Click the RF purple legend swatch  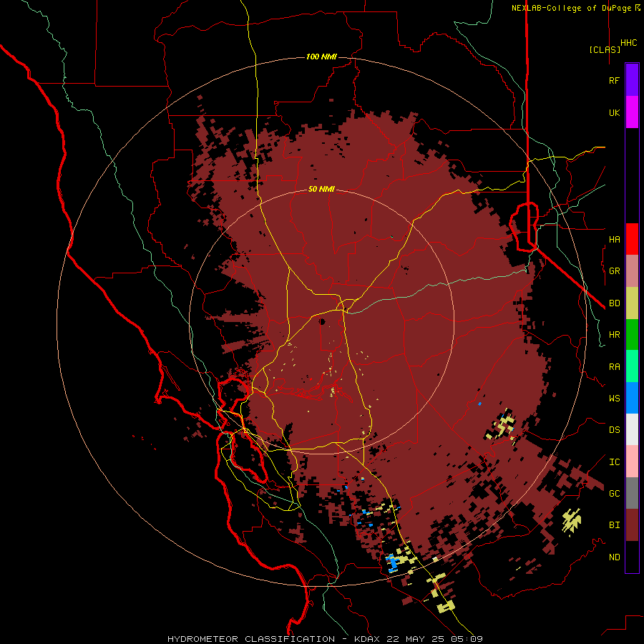(x=632, y=80)
